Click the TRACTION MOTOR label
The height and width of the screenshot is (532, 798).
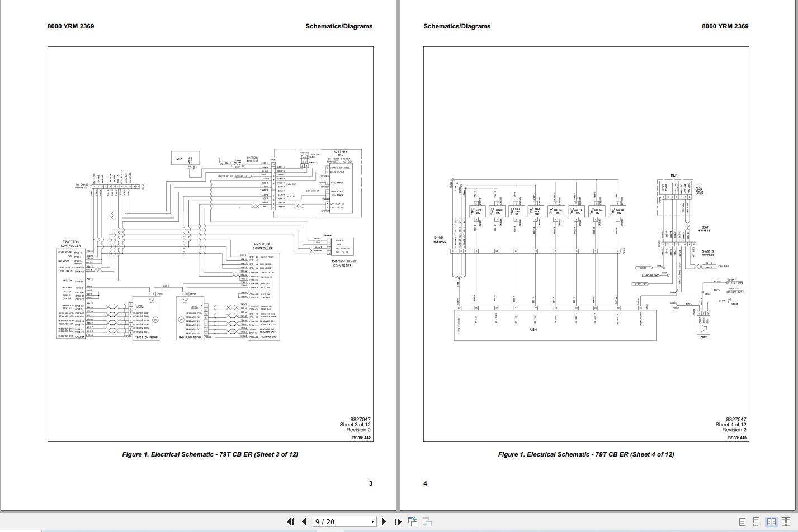pyautogui.click(x=147, y=338)
